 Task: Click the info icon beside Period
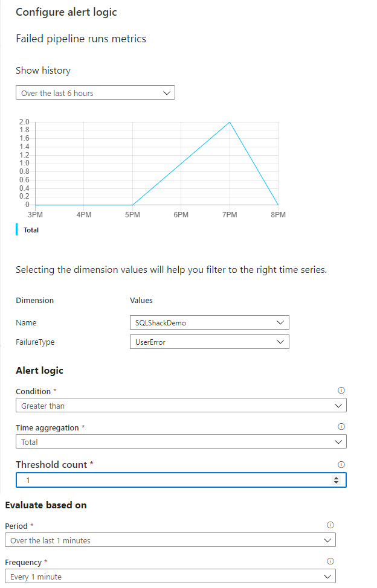(330, 525)
